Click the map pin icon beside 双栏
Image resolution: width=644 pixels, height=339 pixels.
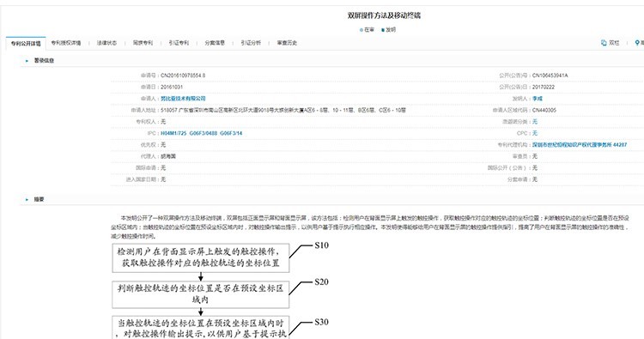tap(637, 43)
